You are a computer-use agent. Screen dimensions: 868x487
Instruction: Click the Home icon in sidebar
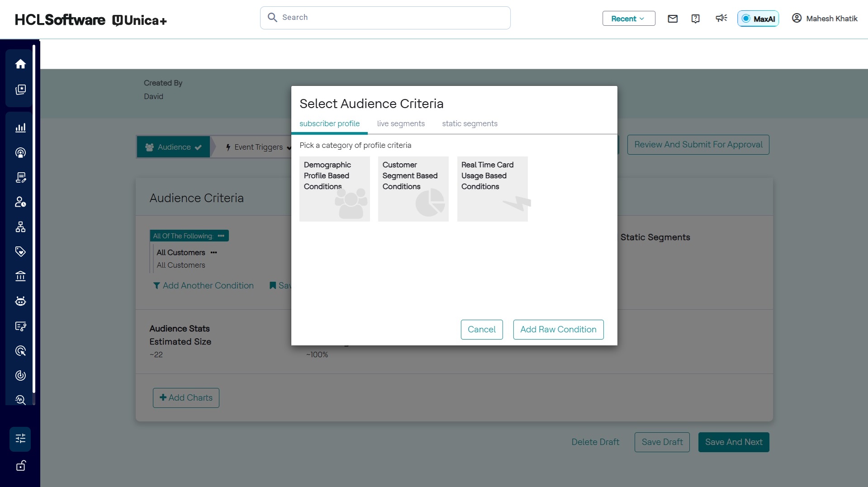(x=20, y=64)
